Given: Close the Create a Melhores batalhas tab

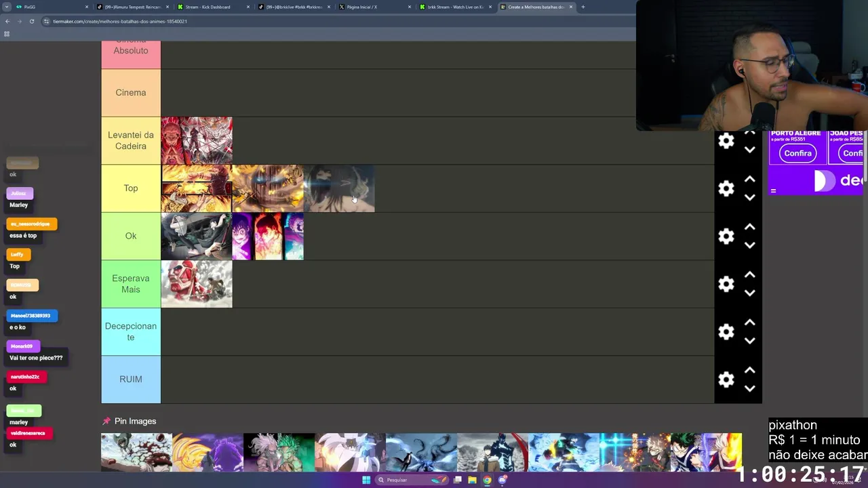Looking at the screenshot, I should click(x=571, y=7).
